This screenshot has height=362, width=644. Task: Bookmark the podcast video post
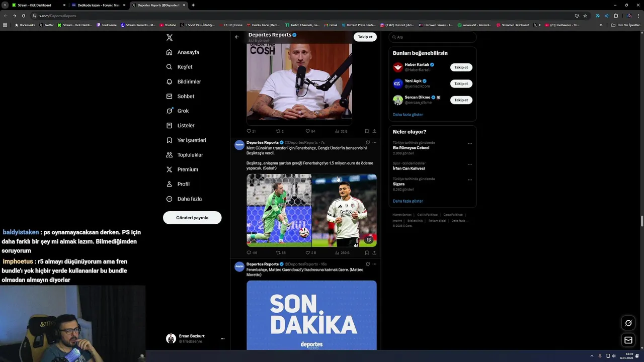pos(367,131)
